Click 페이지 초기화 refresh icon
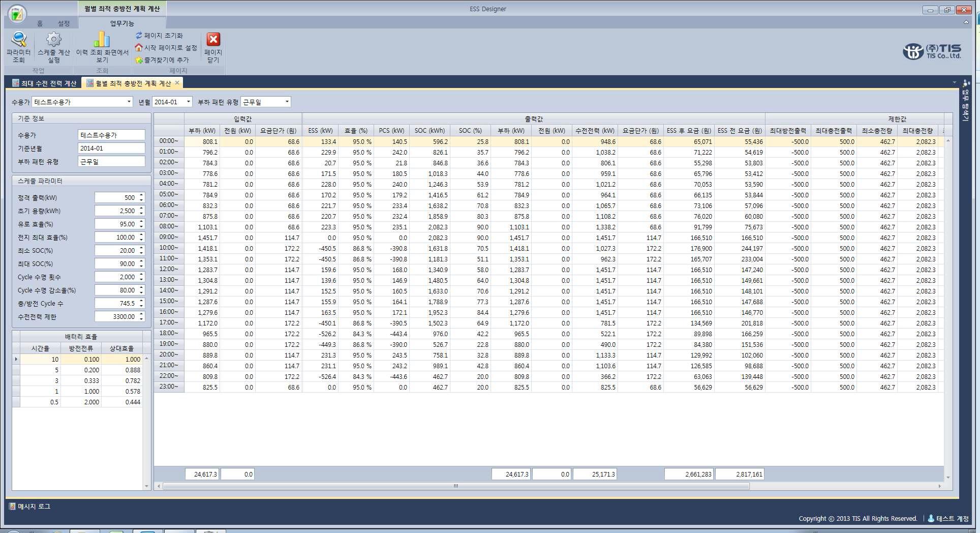 tap(139, 35)
